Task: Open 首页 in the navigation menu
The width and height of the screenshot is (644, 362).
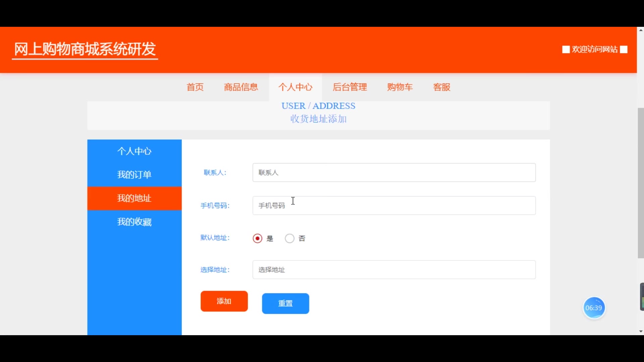Action: pyautogui.click(x=195, y=87)
